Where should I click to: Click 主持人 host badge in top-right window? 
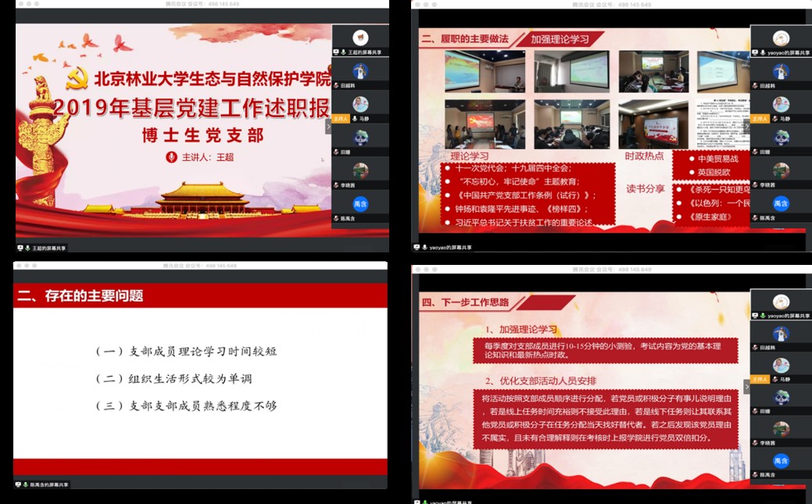click(760, 119)
